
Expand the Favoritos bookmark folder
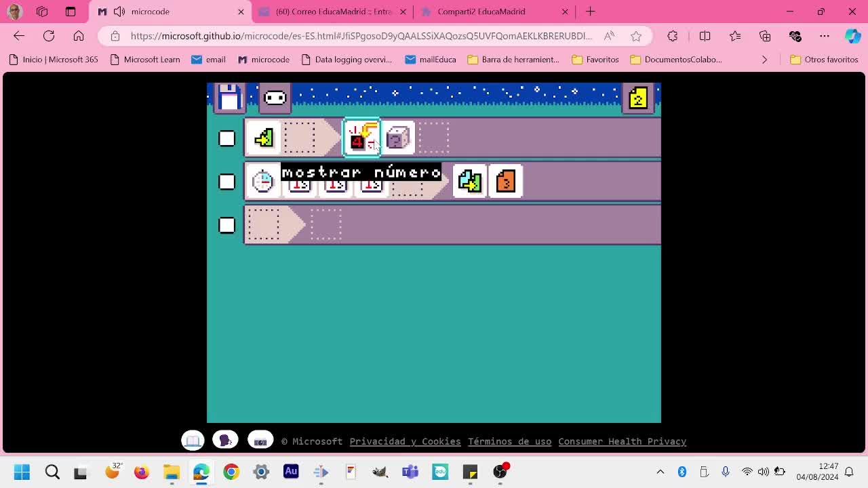click(x=595, y=60)
